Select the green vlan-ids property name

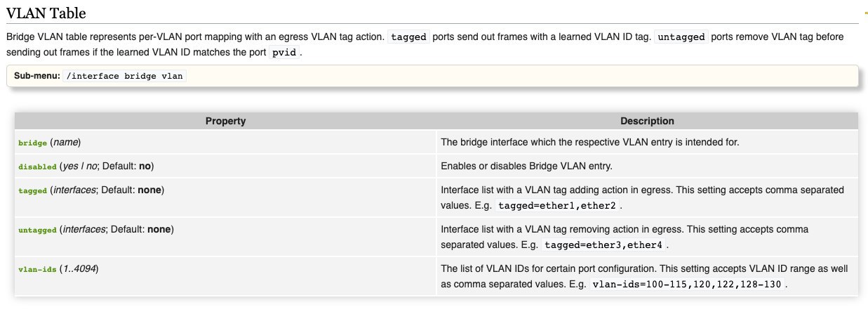(37, 269)
